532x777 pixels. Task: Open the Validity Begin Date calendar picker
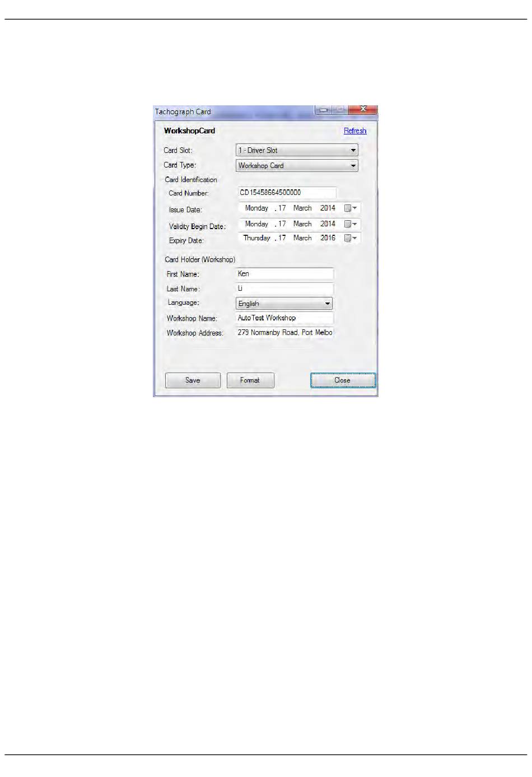pyautogui.click(x=351, y=224)
